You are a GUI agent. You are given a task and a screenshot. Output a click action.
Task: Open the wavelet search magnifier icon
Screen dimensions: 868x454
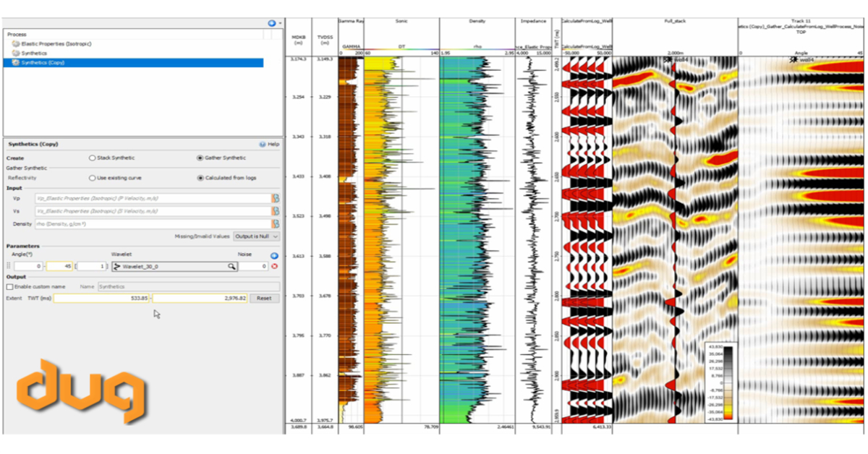[231, 266]
